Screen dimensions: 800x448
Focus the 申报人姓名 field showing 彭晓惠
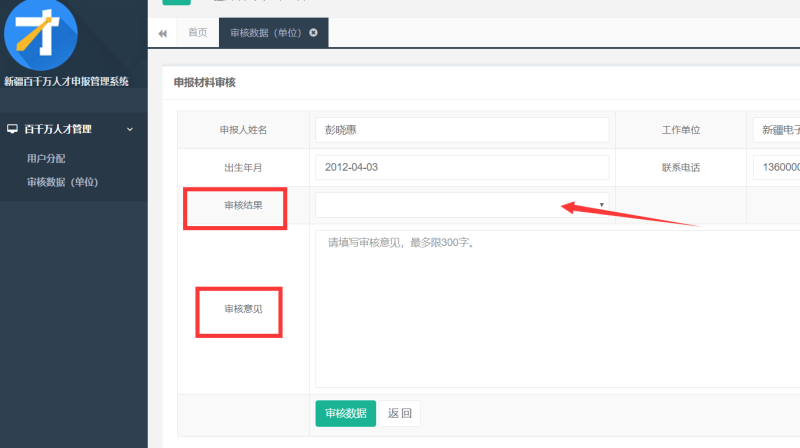[461, 130]
